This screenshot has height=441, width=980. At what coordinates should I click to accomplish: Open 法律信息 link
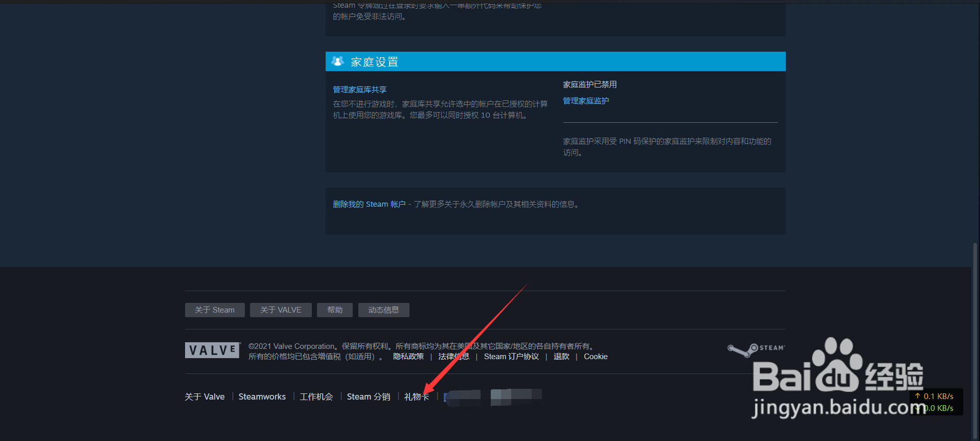pos(453,357)
